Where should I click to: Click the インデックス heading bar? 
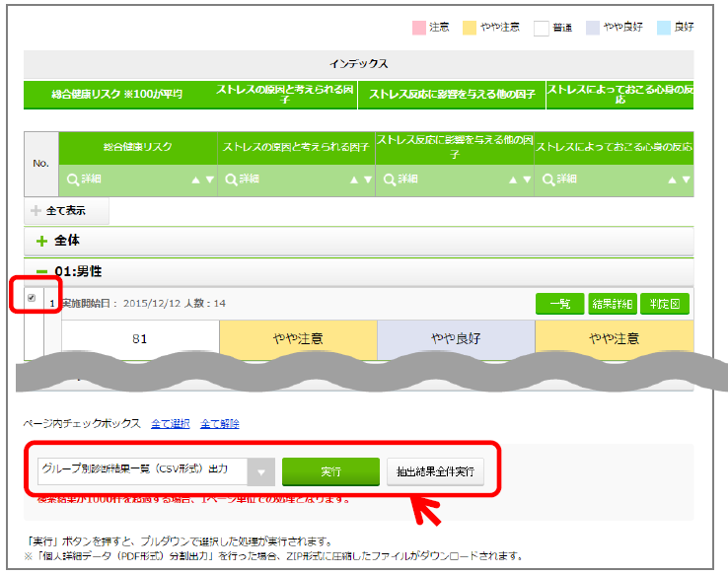point(358,64)
